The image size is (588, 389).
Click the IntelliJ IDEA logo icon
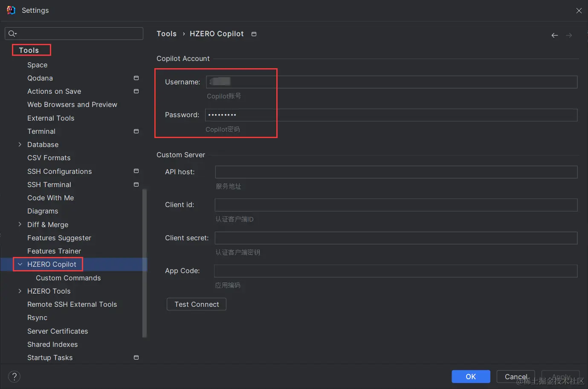coord(11,10)
